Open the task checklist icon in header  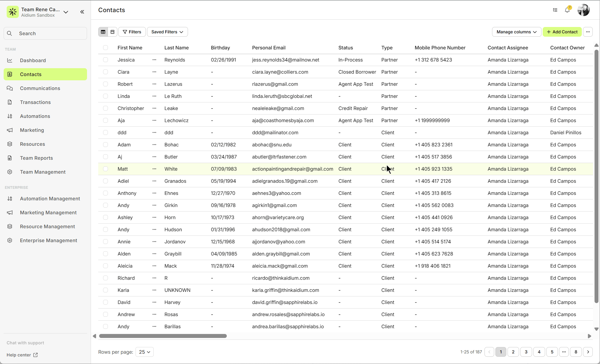pos(555,10)
